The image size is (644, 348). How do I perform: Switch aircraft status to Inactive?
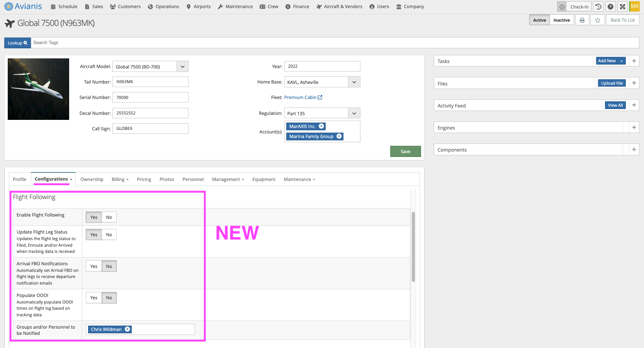click(561, 20)
